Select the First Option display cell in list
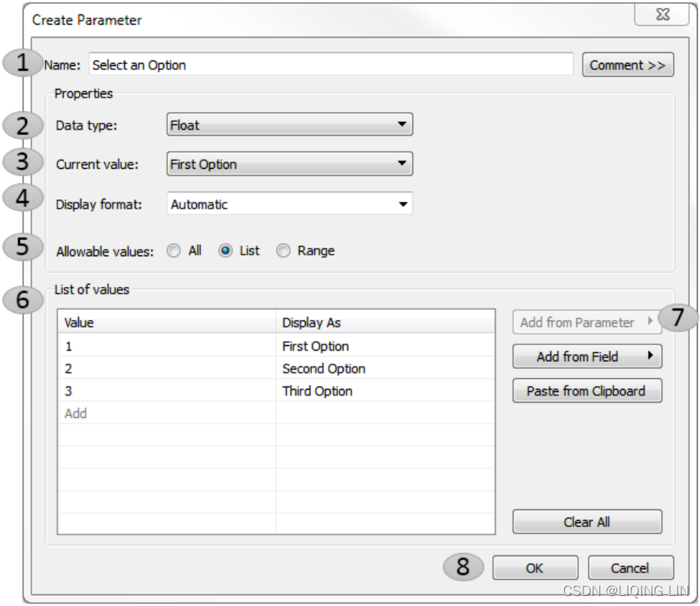Screen dimensions: 700x606 (x=385, y=346)
